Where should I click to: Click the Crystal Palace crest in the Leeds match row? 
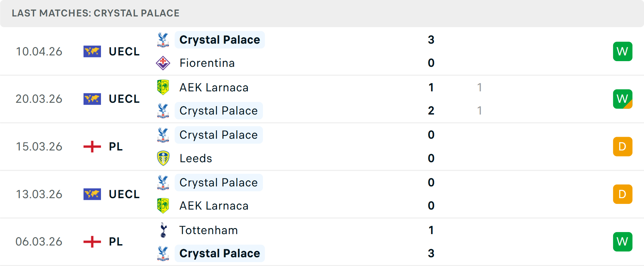163,135
